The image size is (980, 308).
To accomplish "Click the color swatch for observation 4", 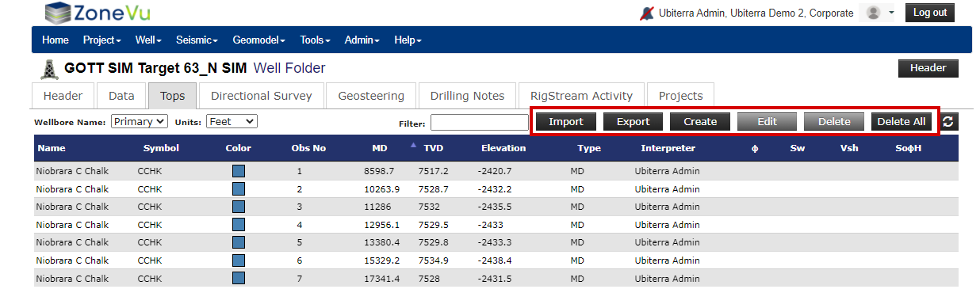I will point(239,224).
